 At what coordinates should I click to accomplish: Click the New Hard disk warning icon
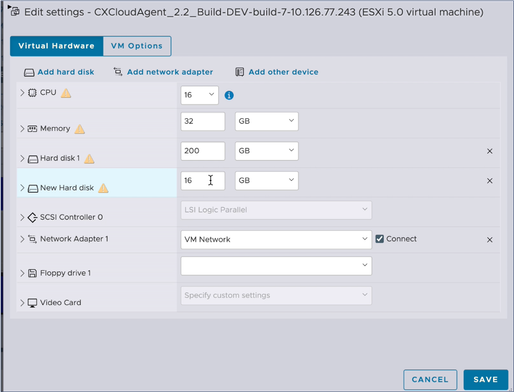[103, 188]
